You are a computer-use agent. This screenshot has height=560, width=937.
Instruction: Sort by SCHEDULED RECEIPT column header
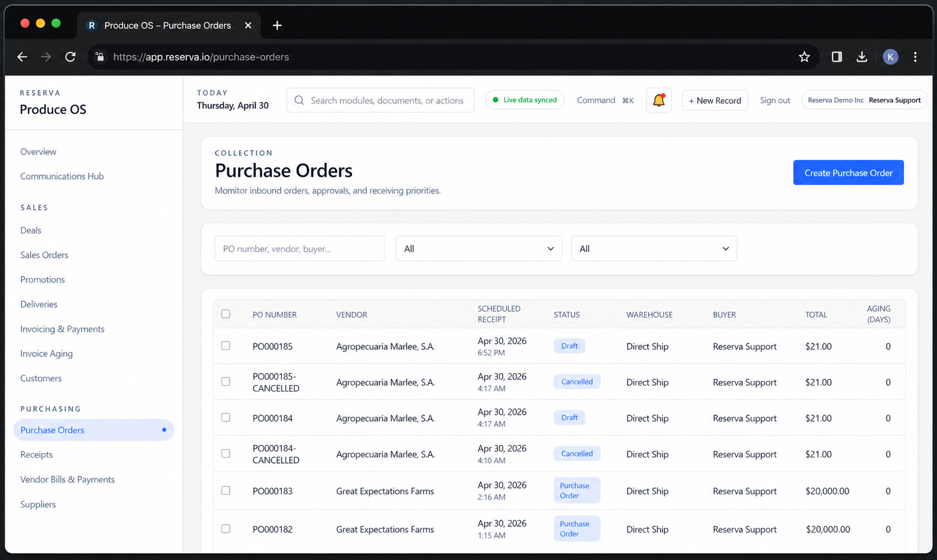click(x=499, y=314)
